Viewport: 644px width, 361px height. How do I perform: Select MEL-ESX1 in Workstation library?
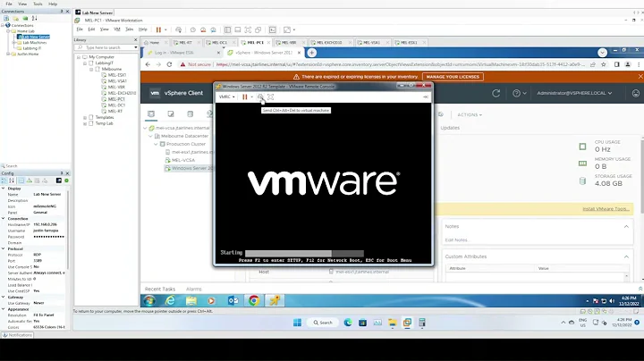click(116, 75)
